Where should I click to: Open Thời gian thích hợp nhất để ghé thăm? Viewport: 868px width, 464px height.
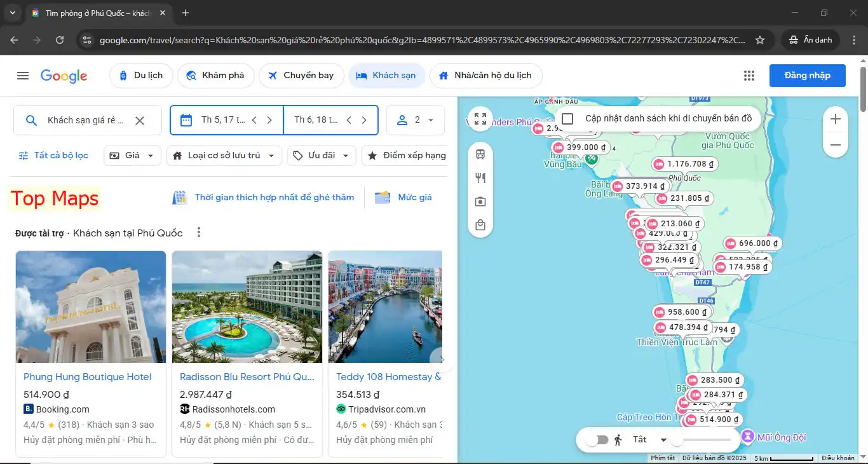tap(263, 198)
